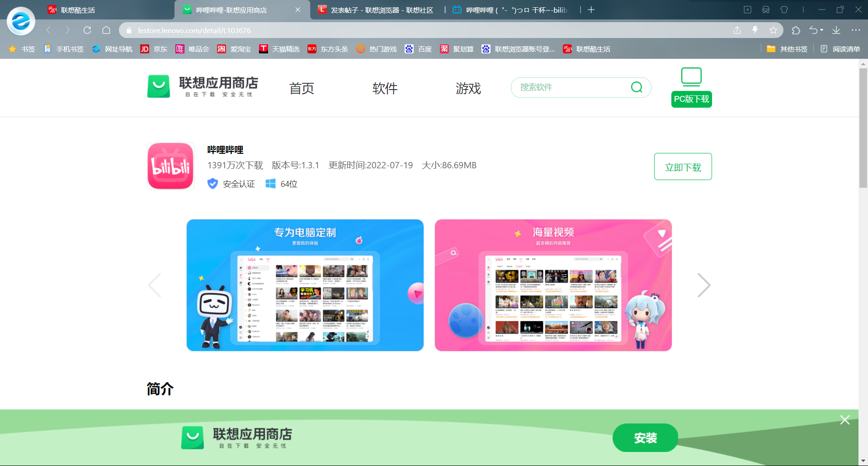Open the 专为电脑定制 screenshot
Screen dimensions: 868x466
pyautogui.click(x=305, y=285)
